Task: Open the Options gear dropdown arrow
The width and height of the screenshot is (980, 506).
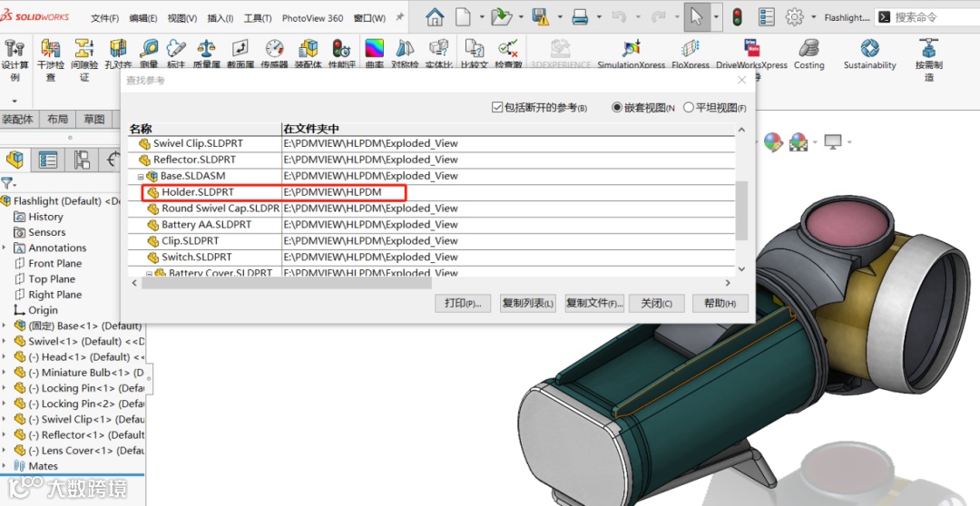Action: pos(813,17)
